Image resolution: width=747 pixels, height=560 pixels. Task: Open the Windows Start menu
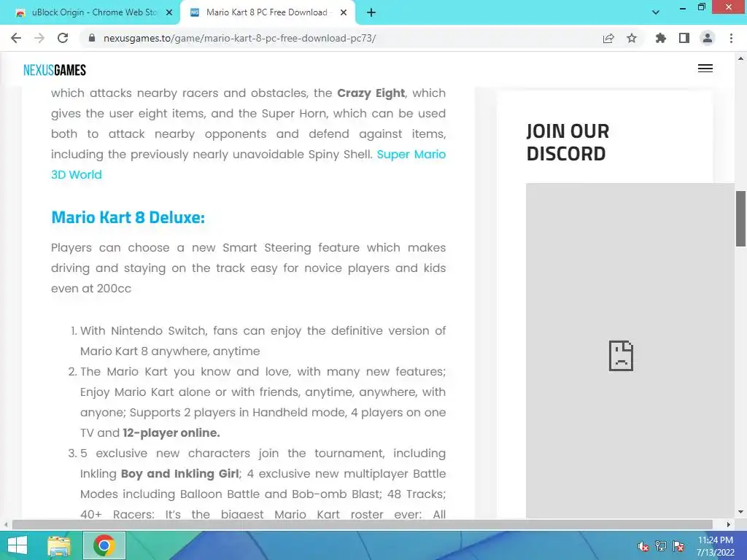(18, 545)
